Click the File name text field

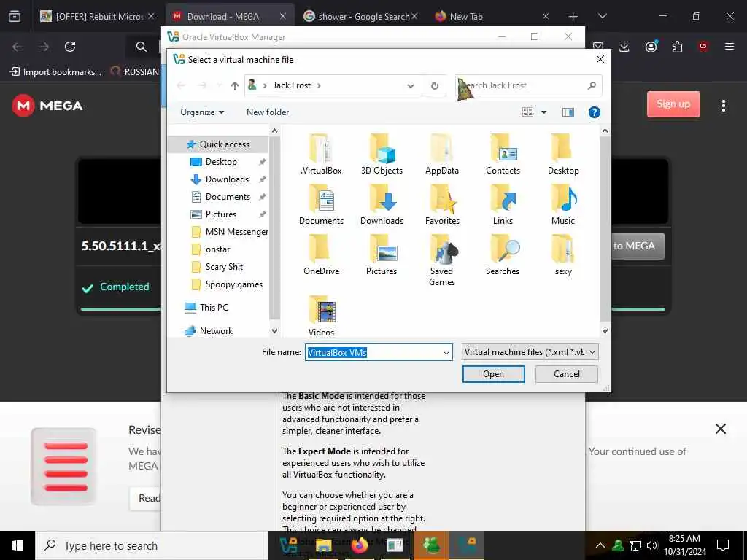[x=373, y=353]
